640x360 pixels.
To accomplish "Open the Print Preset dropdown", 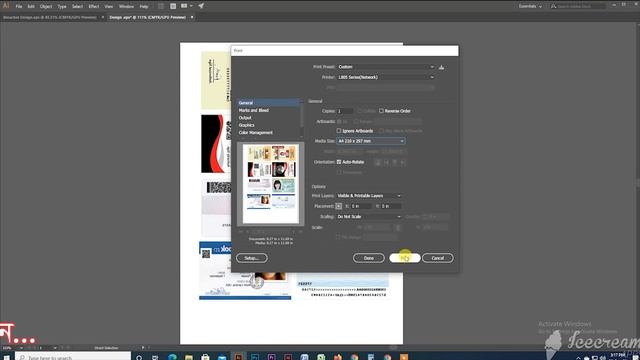I will click(386, 67).
